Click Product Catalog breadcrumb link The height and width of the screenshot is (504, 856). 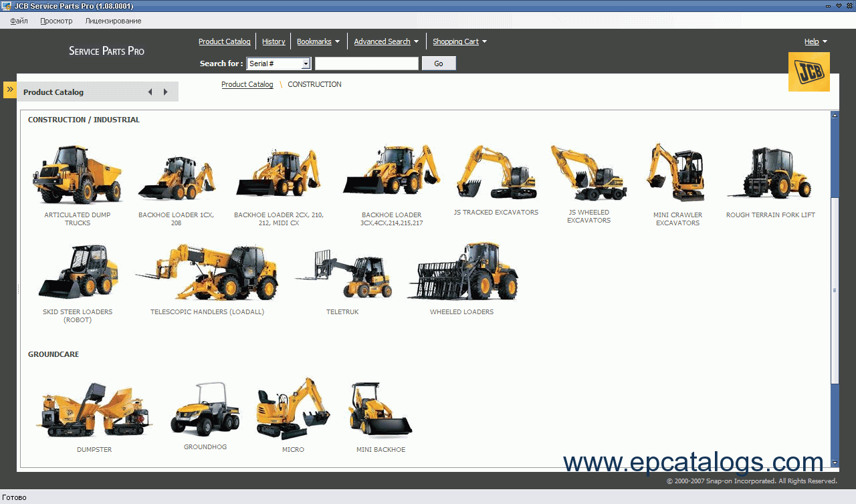pos(247,84)
